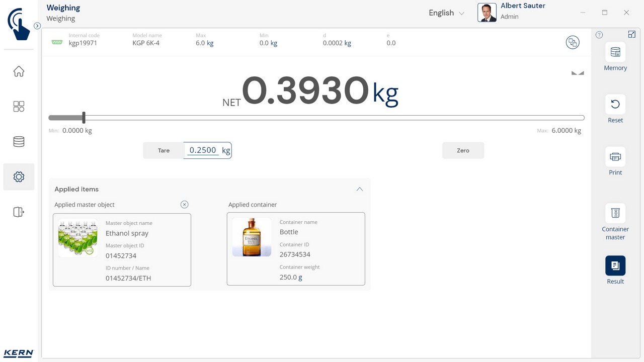Click the logout icon in sidebar
Viewport: 644px width, 362px height.
(19, 212)
